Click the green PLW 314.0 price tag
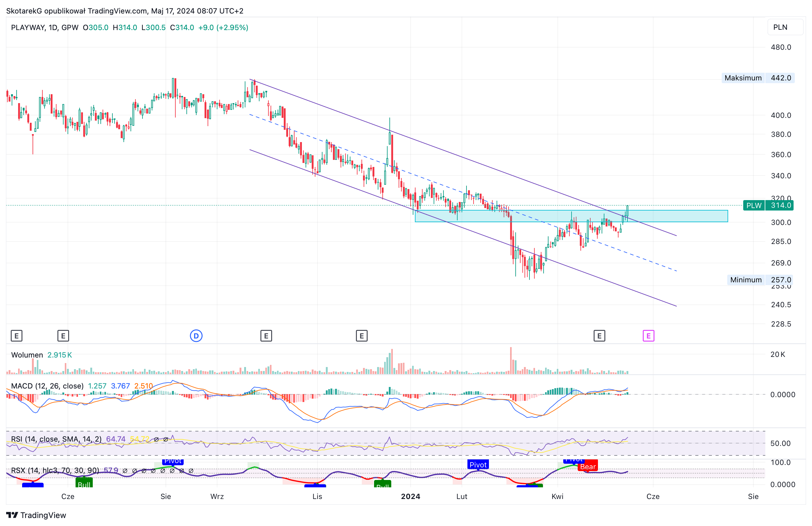This screenshot has width=812, height=526. click(x=768, y=206)
